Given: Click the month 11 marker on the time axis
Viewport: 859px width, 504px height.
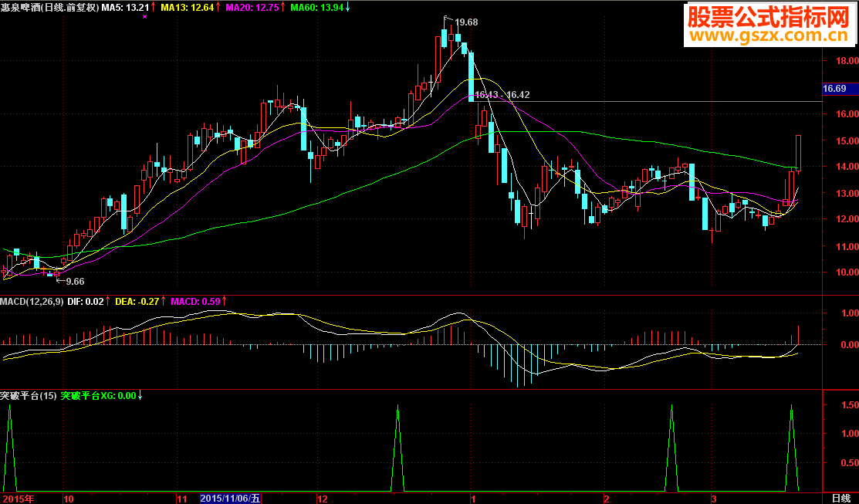Looking at the screenshot, I should [182, 499].
